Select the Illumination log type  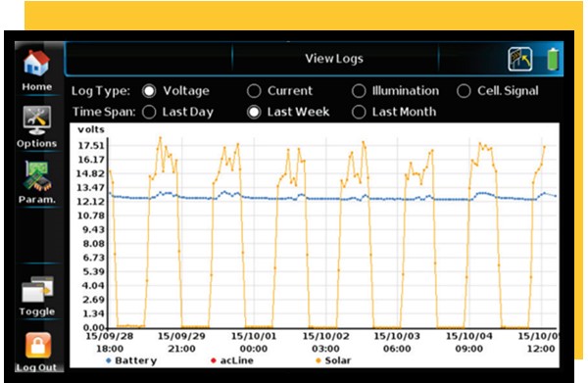[x=359, y=91]
